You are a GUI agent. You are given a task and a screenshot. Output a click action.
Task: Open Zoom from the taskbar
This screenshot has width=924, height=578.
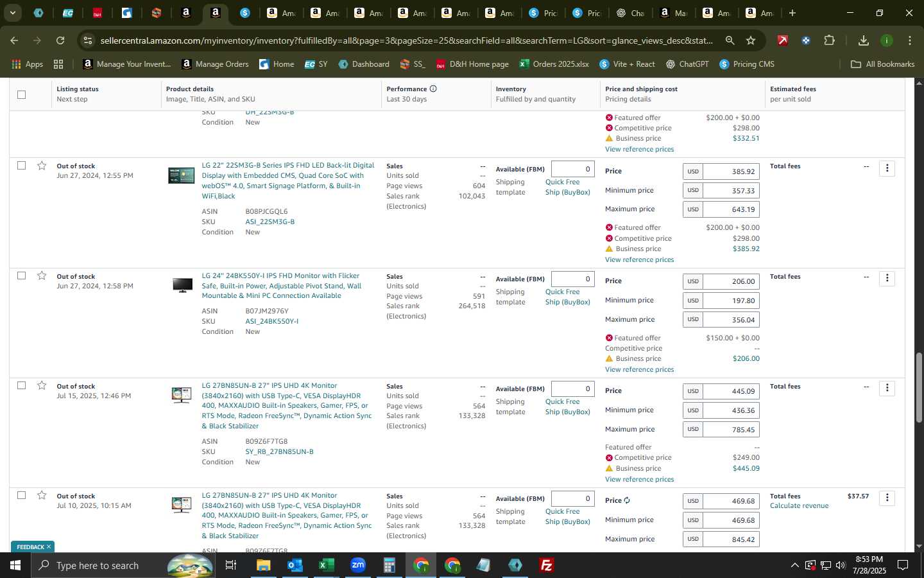click(357, 565)
